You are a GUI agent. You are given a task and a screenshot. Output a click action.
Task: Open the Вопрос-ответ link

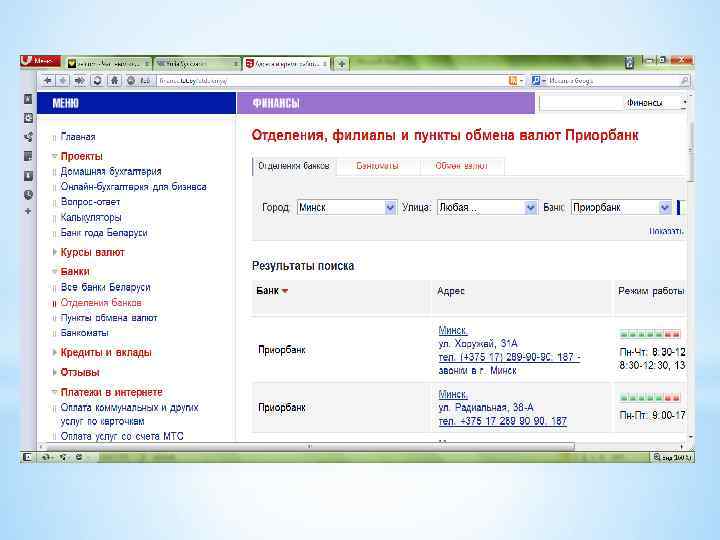90,202
